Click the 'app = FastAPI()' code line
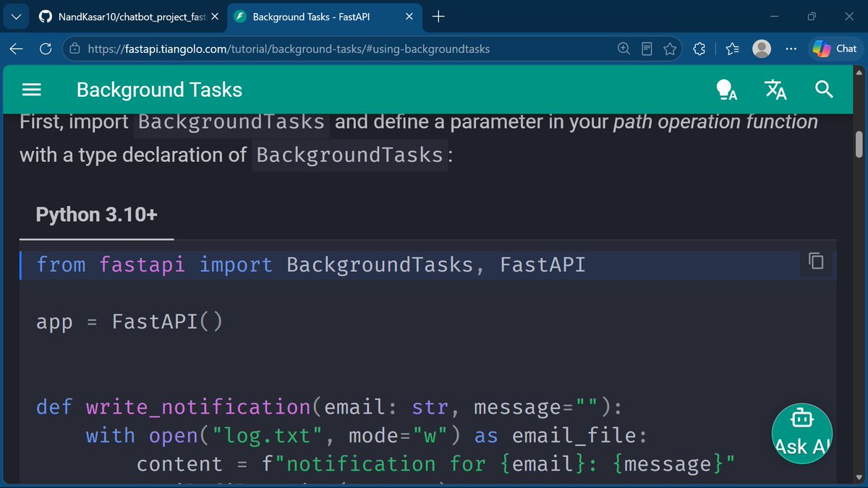The height and width of the screenshot is (488, 868). [130, 321]
